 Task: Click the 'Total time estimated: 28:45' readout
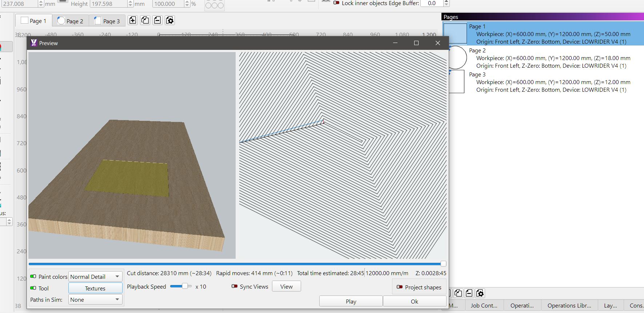tap(331, 273)
